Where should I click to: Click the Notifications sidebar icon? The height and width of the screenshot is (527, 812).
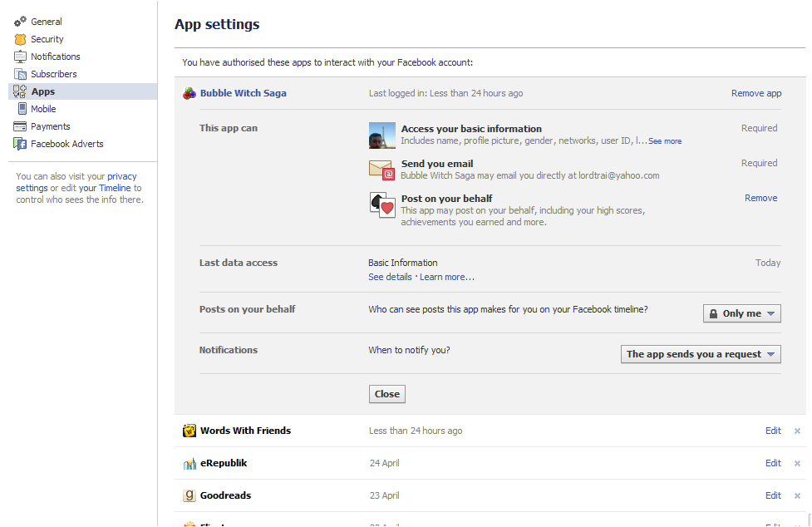[x=20, y=57]
